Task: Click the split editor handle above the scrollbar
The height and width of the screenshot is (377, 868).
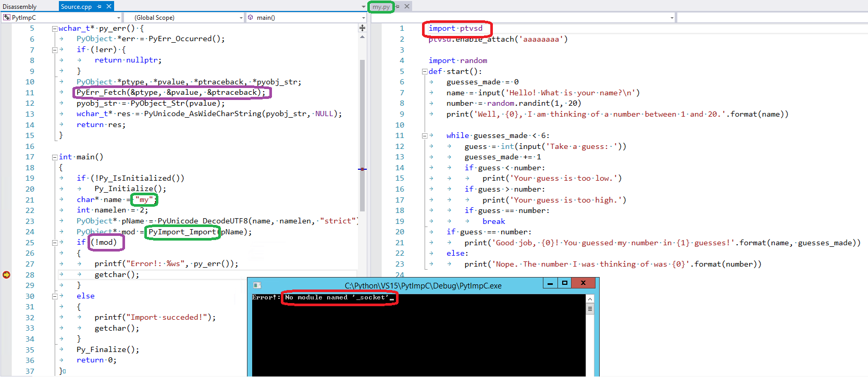Action: click(362, 28)
